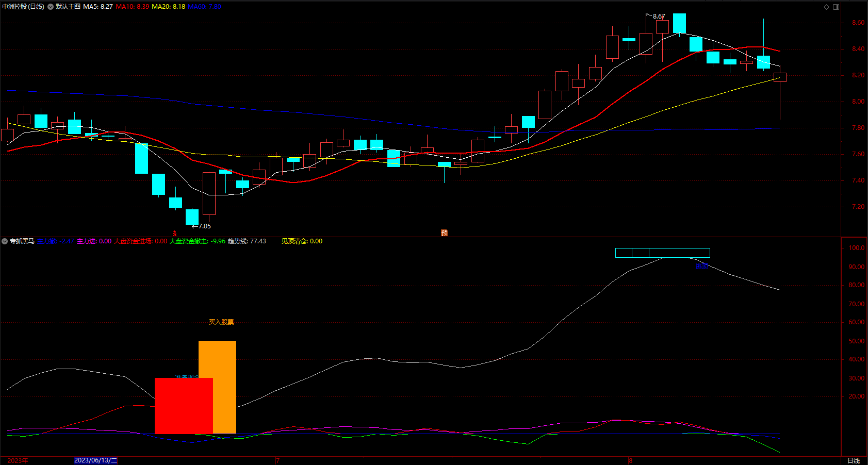This screenshot has width=868, height=465.
Task: Click the red signal bar in sub-chart
Action: (184, 406)
